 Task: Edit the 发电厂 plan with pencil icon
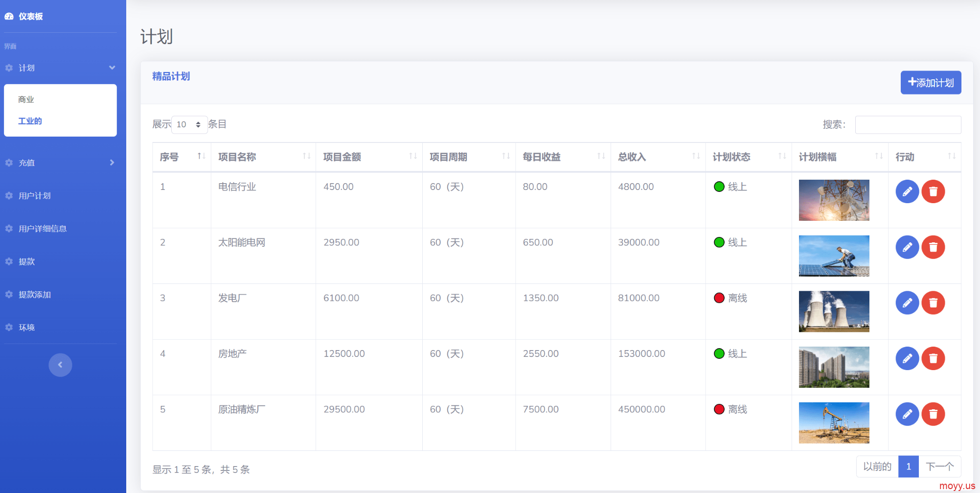[x=907, y=303]
